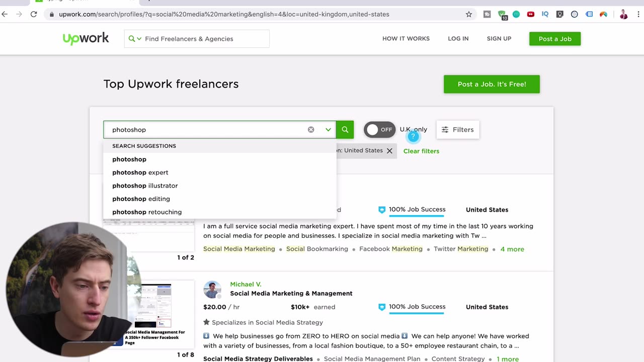Click red fast-forward extension icon
The width and height of the screenshot is (644, 362).
530,14
